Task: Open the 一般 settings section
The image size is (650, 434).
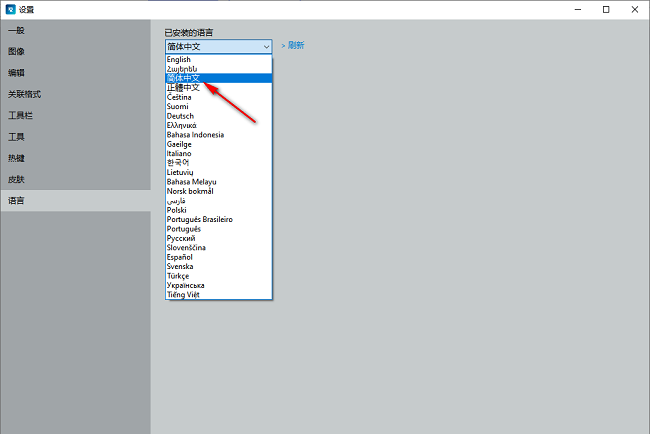Action: pyautogui.click(x=75, y=30)
